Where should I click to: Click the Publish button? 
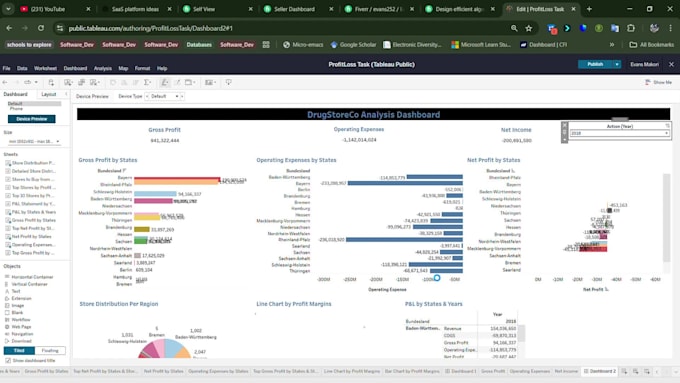pos(595,64)
